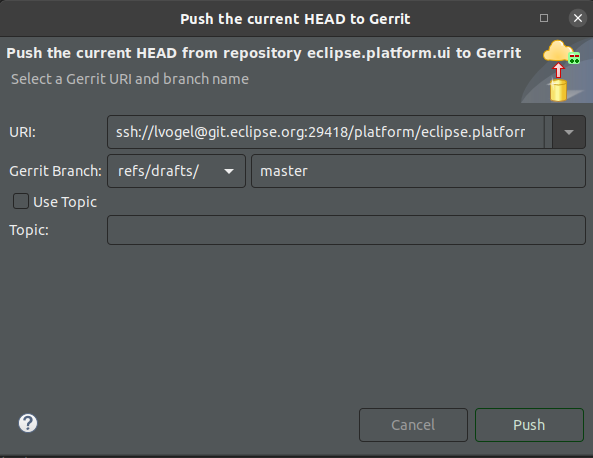
Task: Click into the empty Topic text field
Action: [x=346, y=230]
